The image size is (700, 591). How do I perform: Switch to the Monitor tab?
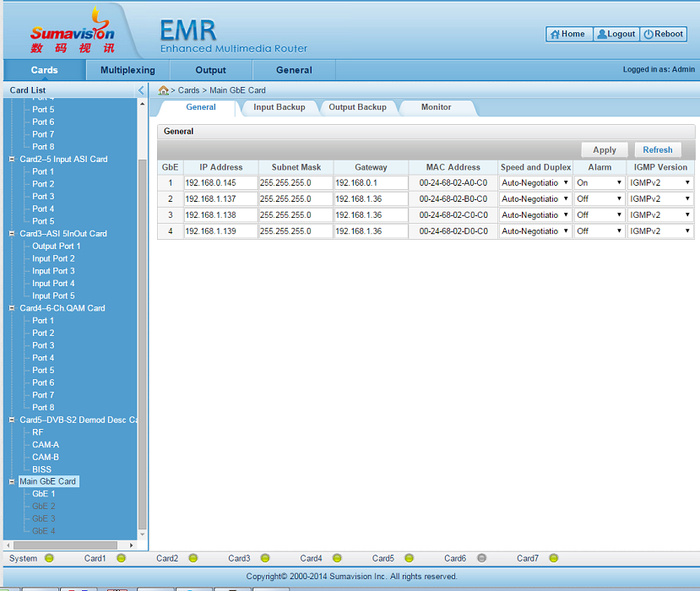coord(437,107)
